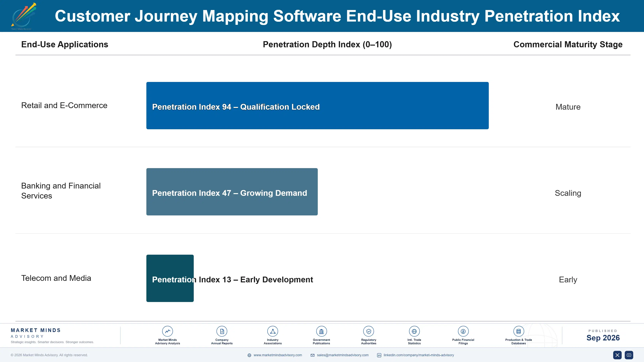Click the Early maturity stage value
This screenshot has height=362, width=644.
[x=568, y=280]
